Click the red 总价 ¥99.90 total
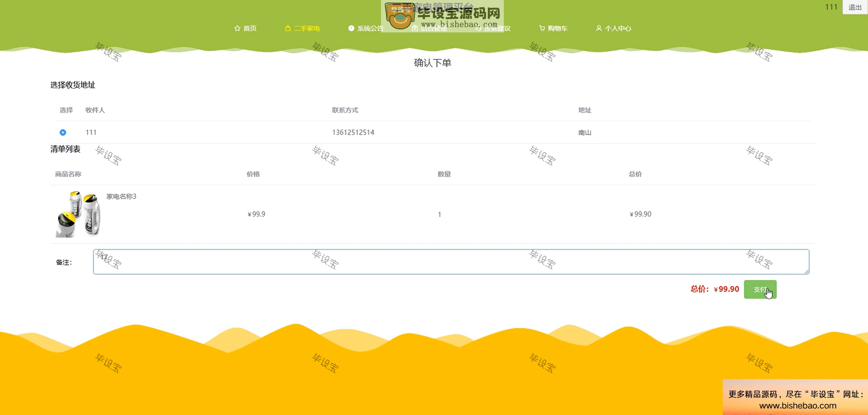The height and width of the screenshot is (415, 868). [715, 289]
